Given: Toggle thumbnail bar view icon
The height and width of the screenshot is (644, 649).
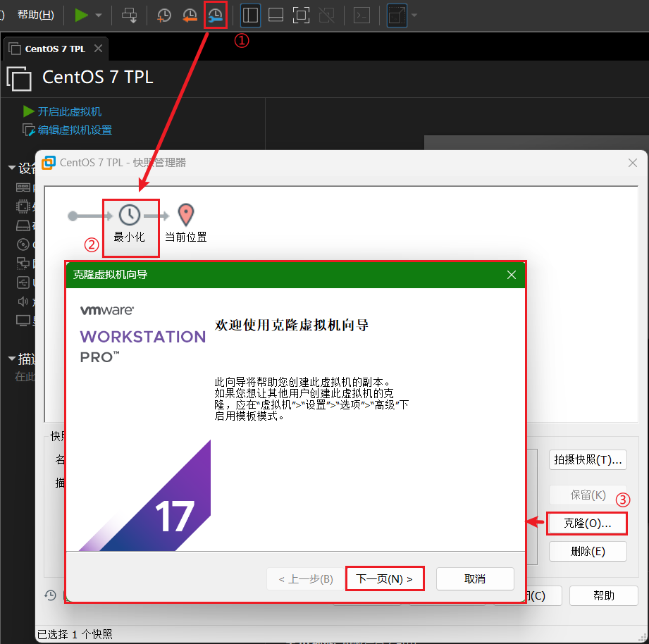Looking at the screenshot, I should (276, 16).
